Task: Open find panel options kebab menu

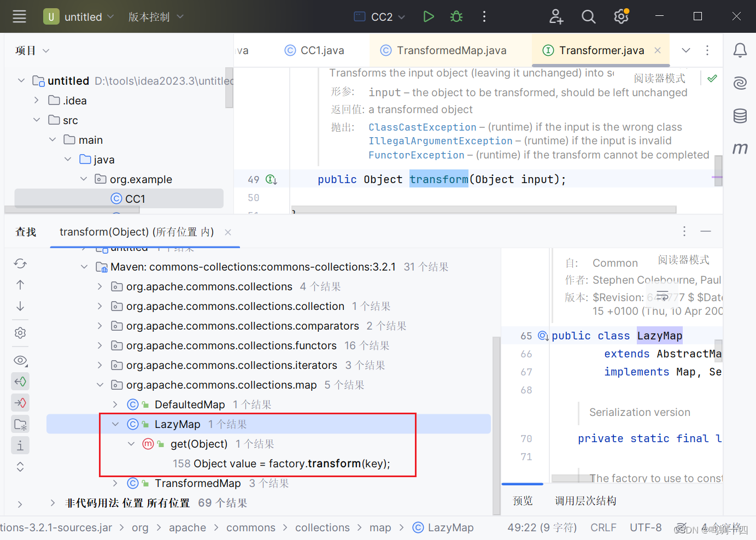Action: pyautogui.click(x=684, y=231)
